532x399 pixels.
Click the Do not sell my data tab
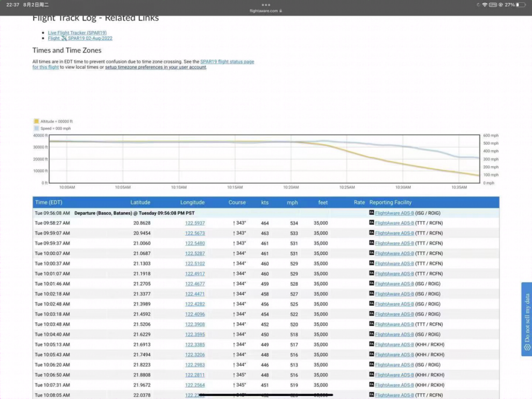click(x=527, y=319)
